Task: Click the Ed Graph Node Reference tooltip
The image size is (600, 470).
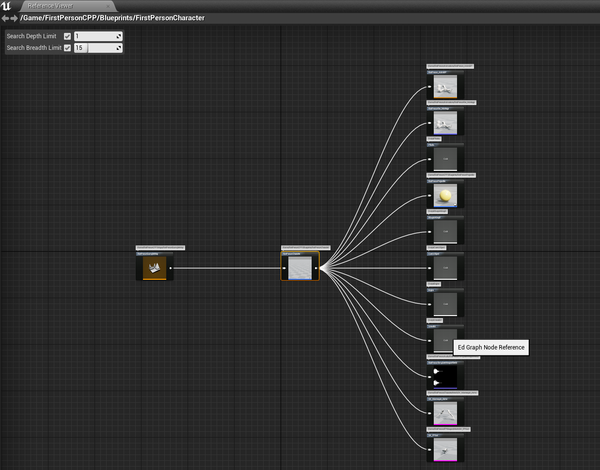Action: tap(489, 348)
